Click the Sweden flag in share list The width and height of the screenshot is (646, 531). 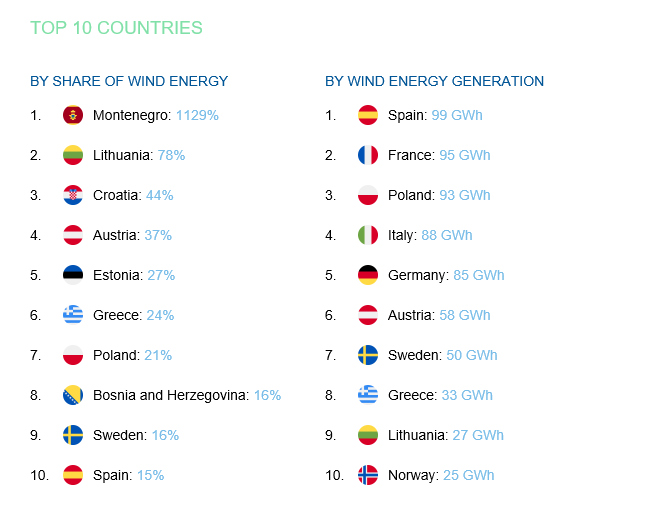point(73,435)
